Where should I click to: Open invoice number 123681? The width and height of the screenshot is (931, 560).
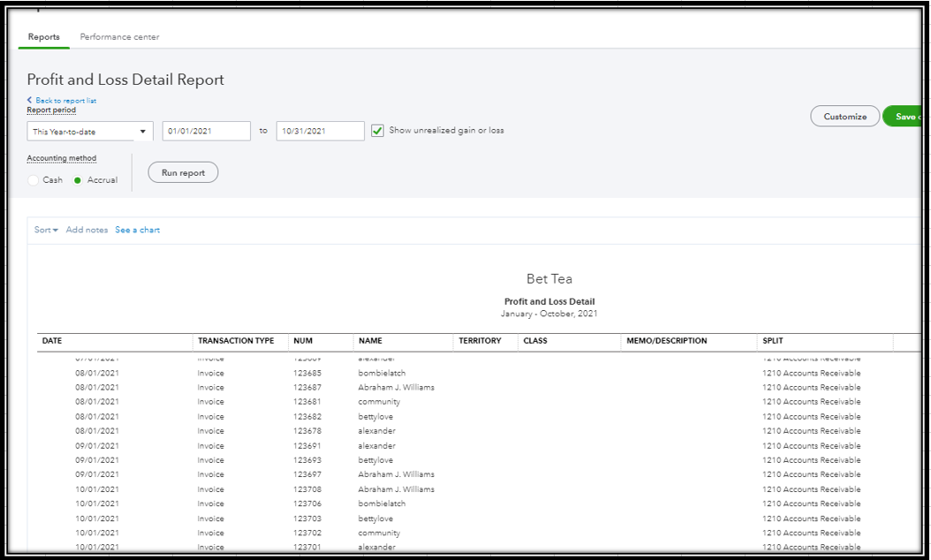(307, 401)
